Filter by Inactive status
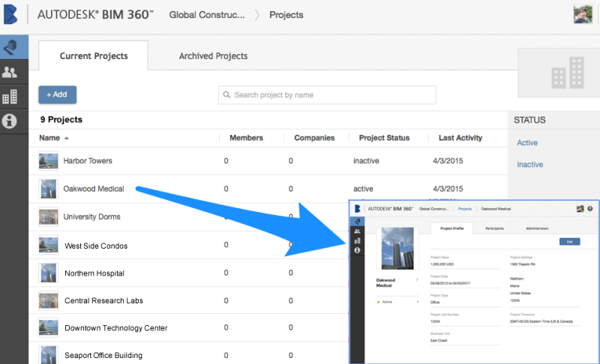Viewport: 600px width, 364px height. [530, 165]
